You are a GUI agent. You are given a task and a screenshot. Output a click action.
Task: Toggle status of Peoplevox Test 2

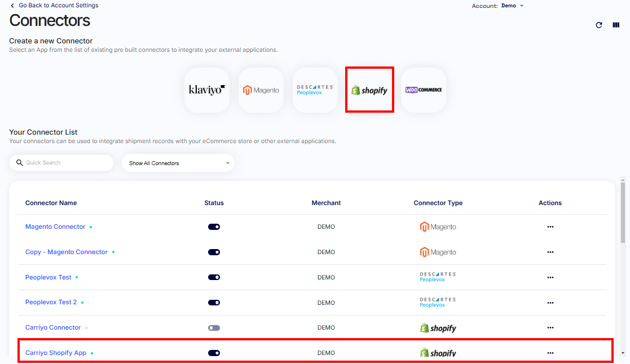(x=214, y=303)
